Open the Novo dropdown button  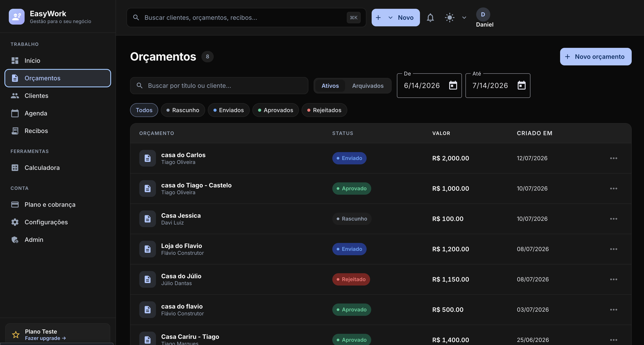point(396,18)
